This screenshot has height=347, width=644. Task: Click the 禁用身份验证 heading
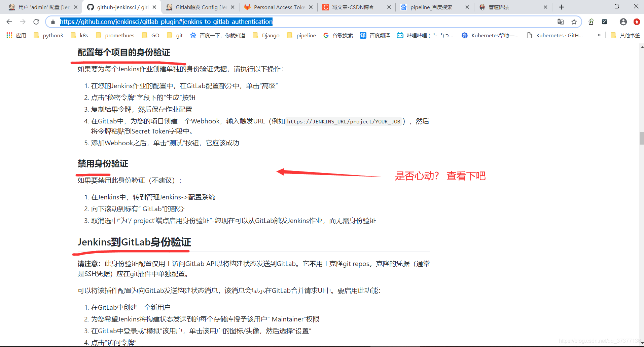pyautogui.click(x=103, y=164)
